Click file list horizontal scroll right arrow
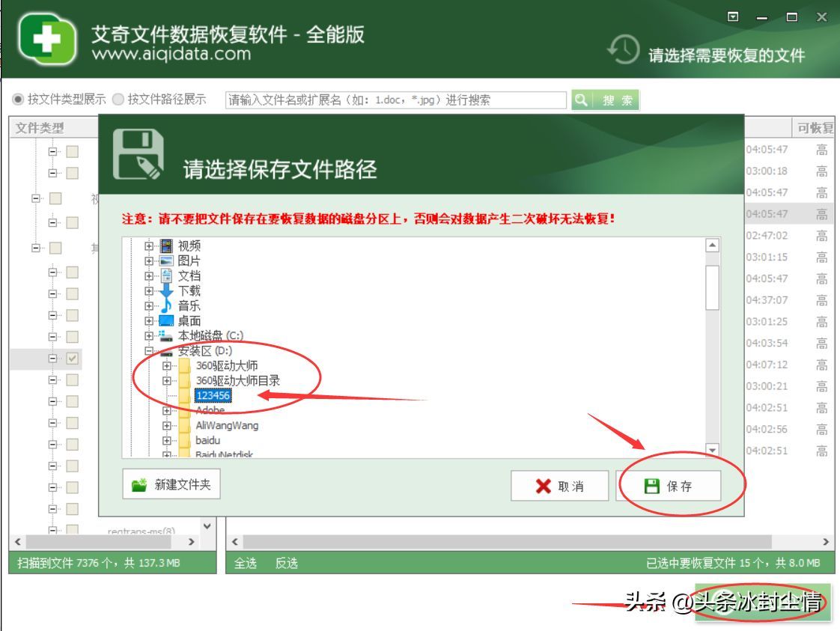Viewport: 840px width, 631px height. pyautogui.click(x=826, y=541)
